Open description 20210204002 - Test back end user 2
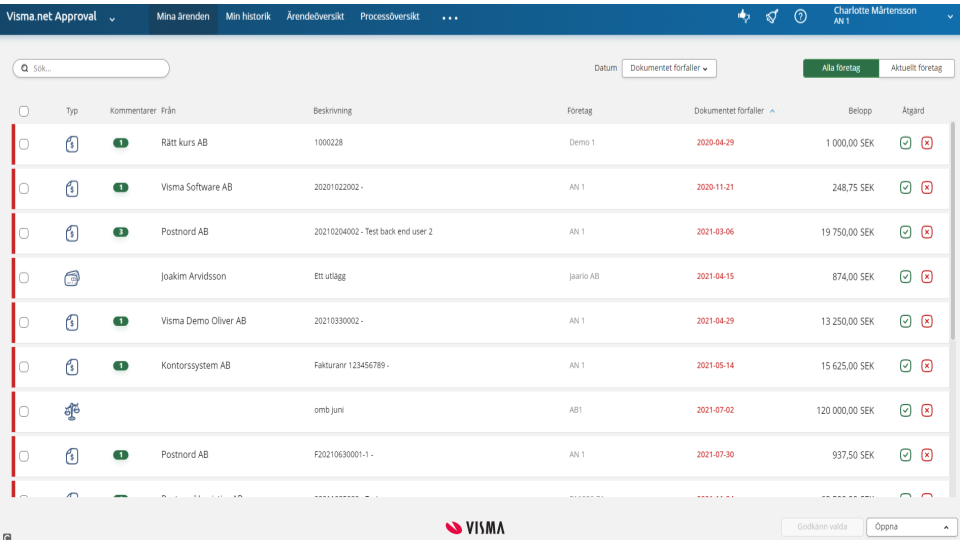Screen dimensions: 960x540 coord(373,231)
